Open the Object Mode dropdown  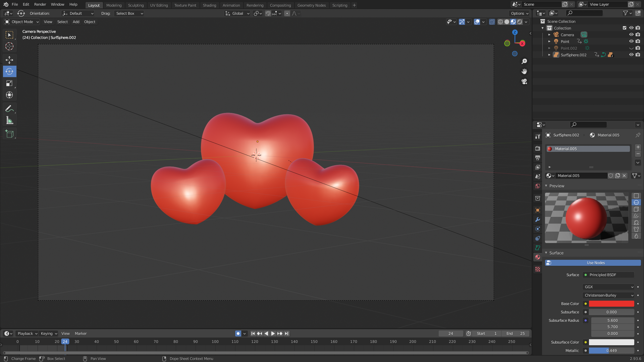[x=22, y=22]
